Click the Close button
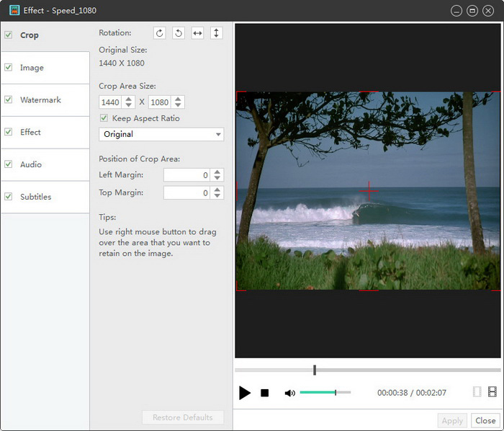The image size is (504, 431). pos(485,420)
